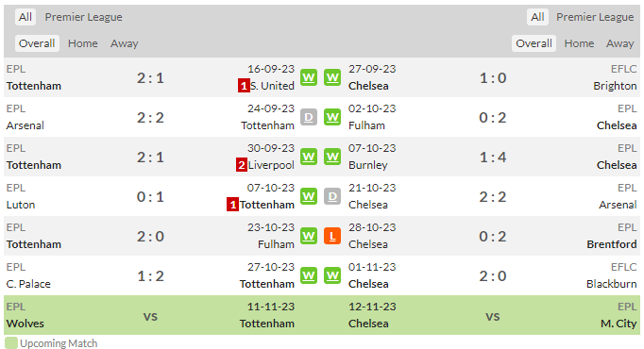Screen dimensions: 644x349
Task: Click the W badge for Fulham vs Chelsea
Action: [332, 117]
